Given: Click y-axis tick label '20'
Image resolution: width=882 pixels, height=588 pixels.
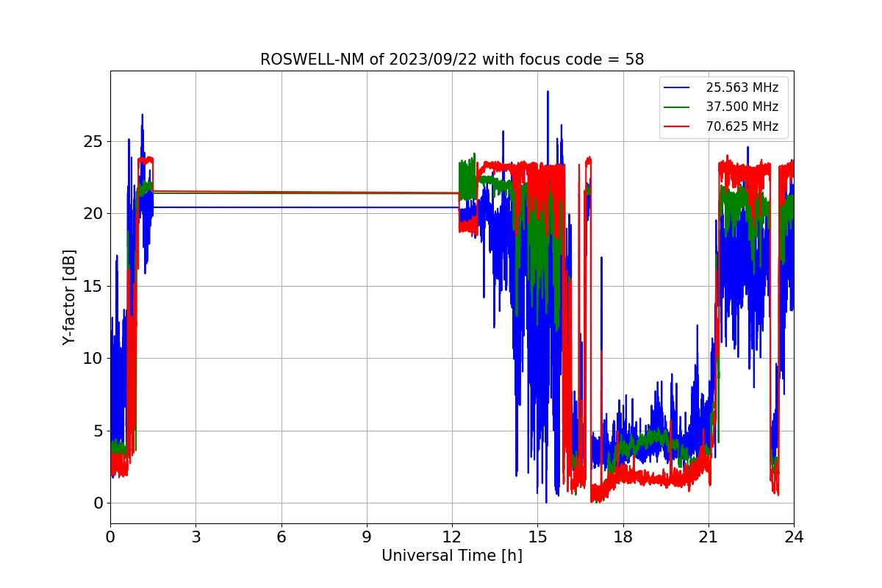Looking at the screenshot, I should point(94,214).
